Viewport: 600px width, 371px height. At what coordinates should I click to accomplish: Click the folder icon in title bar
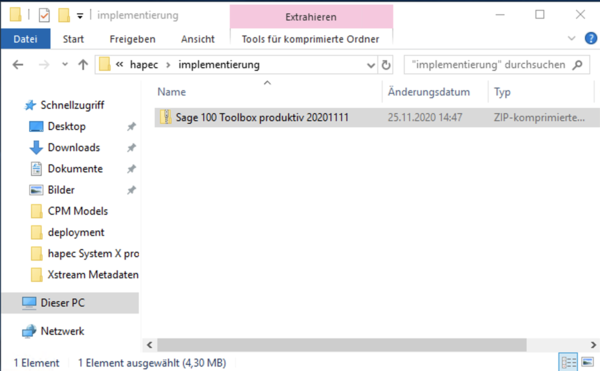15,15
